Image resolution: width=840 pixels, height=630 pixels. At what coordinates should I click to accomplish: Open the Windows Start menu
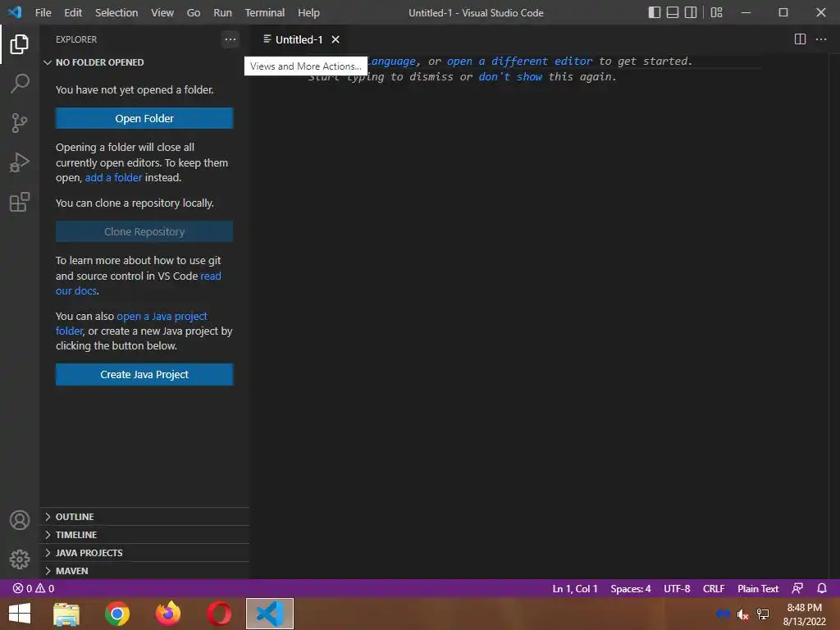[x=20, y=614]
